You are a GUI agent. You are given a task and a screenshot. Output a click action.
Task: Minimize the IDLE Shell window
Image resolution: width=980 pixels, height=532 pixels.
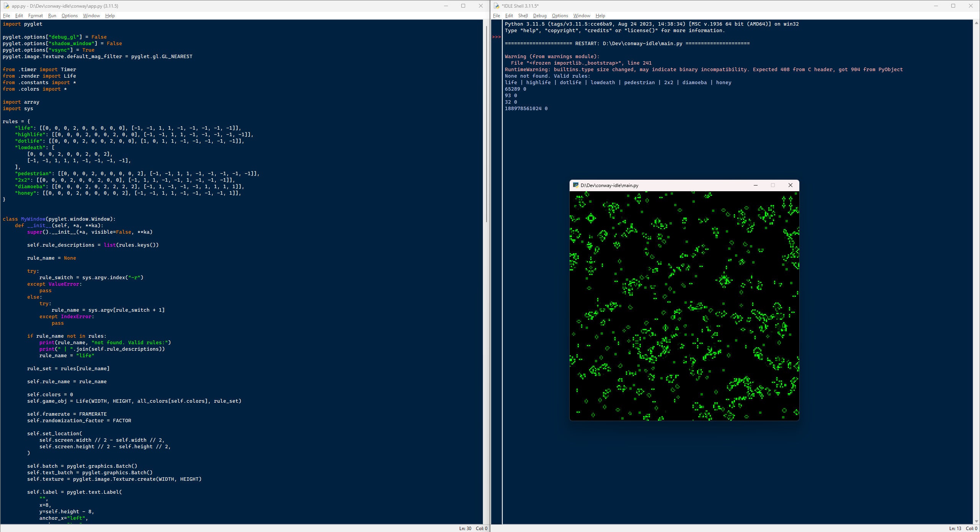936,6
